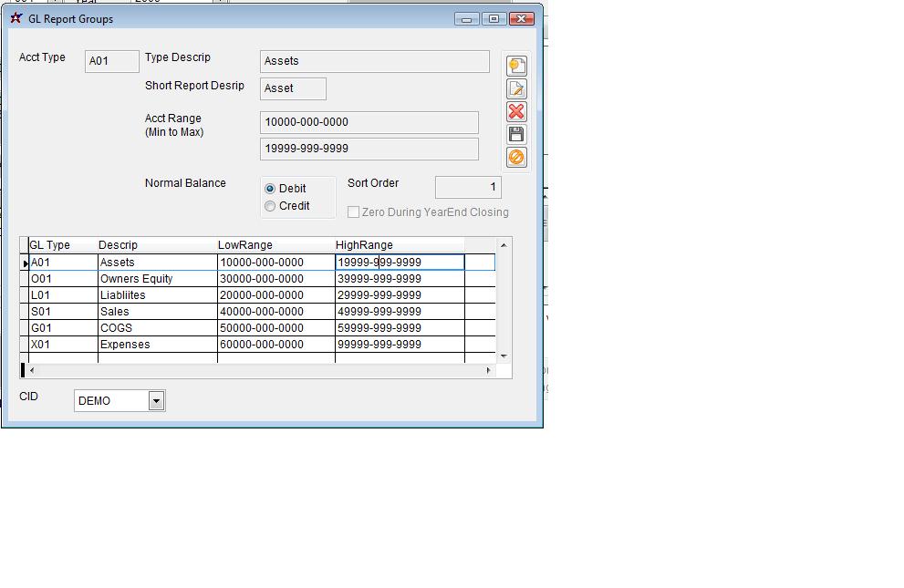Click the orange cancel icon
The width and height of the screenshot is (904, 588).
516,157
